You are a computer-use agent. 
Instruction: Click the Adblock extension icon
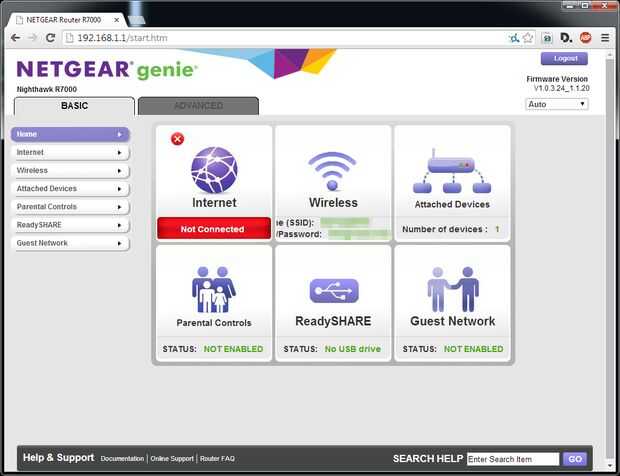(586, 38)
